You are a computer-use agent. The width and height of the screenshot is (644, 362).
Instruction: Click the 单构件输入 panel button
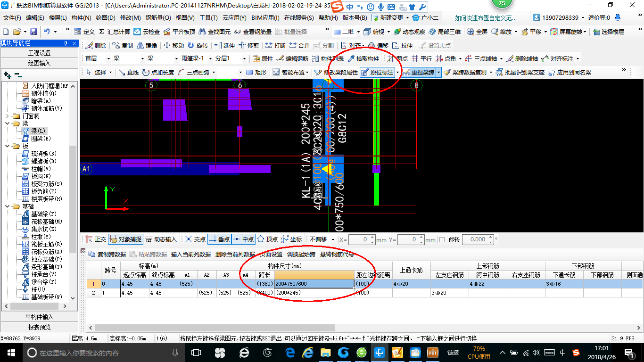tap(39, 317)
